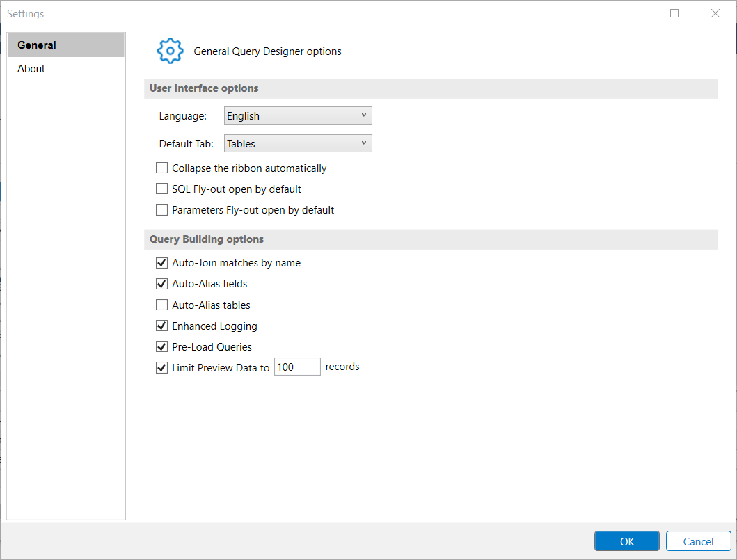Enable Collapse the ribbon automatically
737x560 pixels.
(x=161, y=168)
